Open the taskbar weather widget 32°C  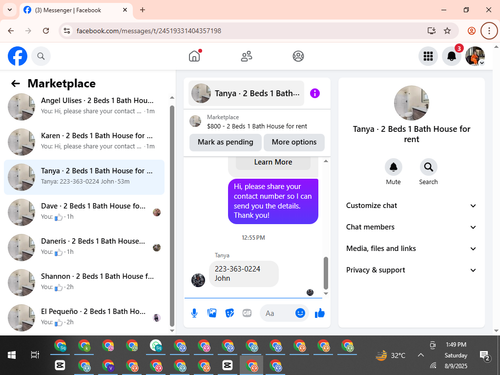tap(391, 356)
